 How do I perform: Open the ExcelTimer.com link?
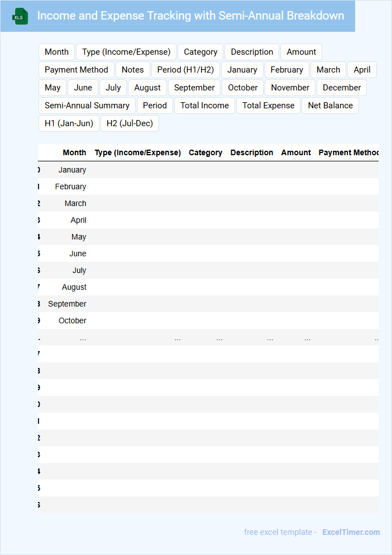351,532
